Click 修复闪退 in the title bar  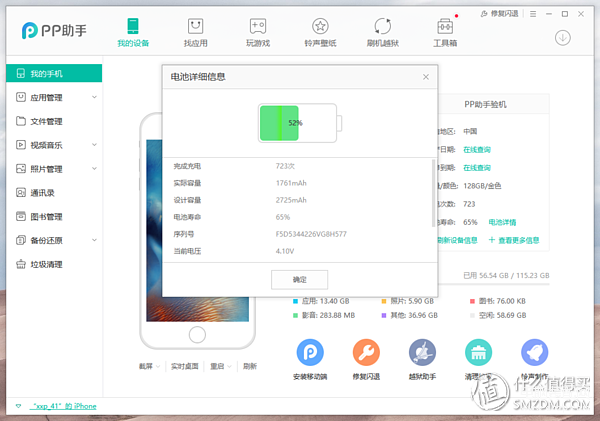pos(499,14)
